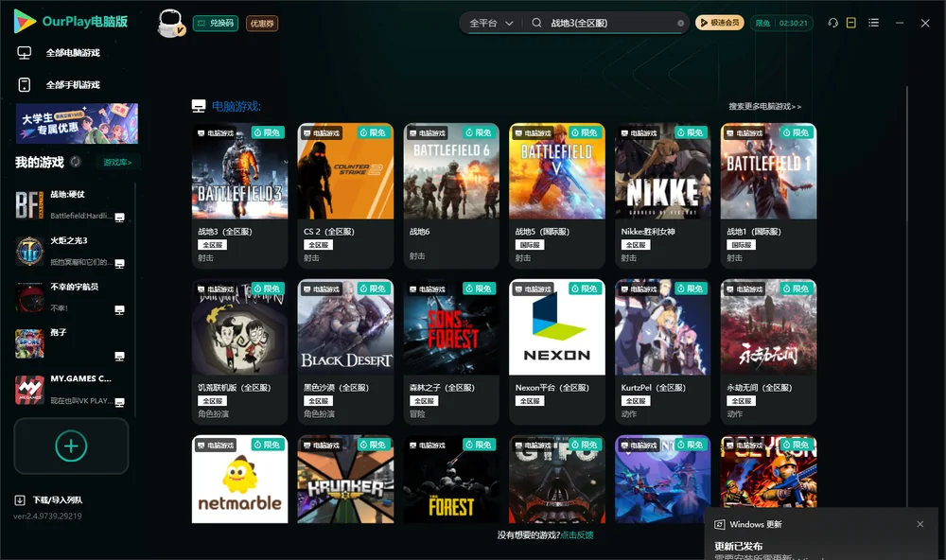
Task: Click the mini-window mode icon
Action: click(851, 23)
